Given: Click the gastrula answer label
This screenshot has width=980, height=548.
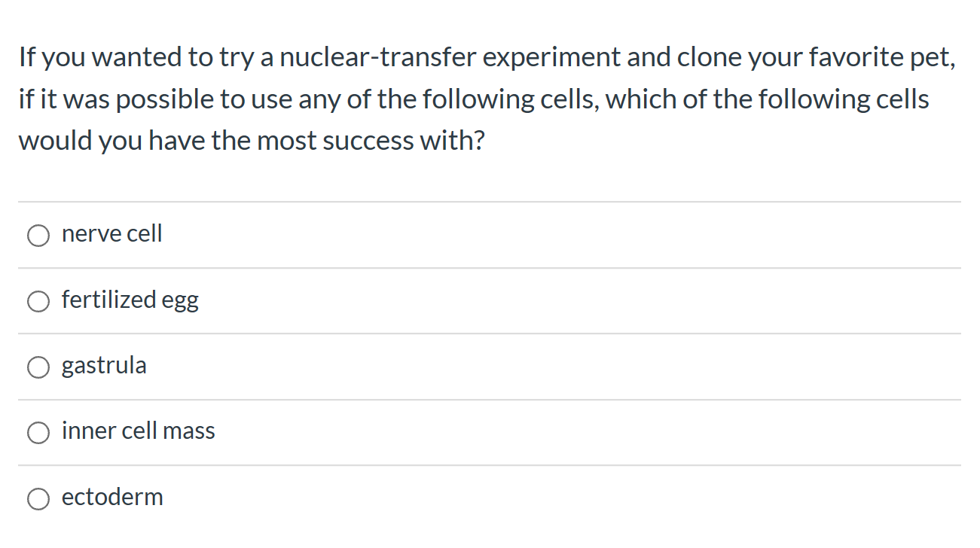Looking at the screenshot, I should tap(104, 366).
